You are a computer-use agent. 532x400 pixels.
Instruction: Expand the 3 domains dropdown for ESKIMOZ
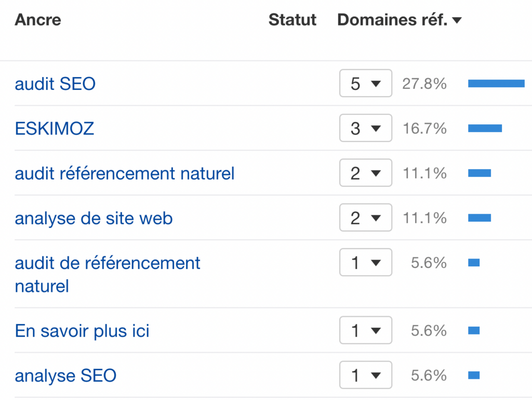[x=366, y=128]
